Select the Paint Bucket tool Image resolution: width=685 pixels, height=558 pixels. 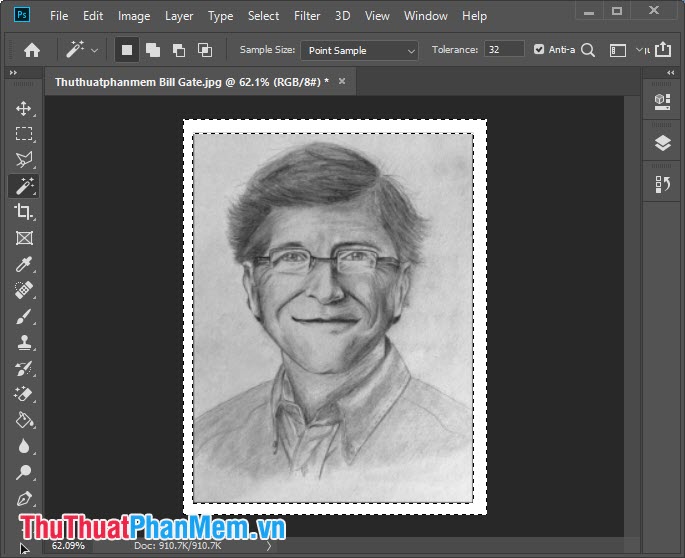pos(24,420)
